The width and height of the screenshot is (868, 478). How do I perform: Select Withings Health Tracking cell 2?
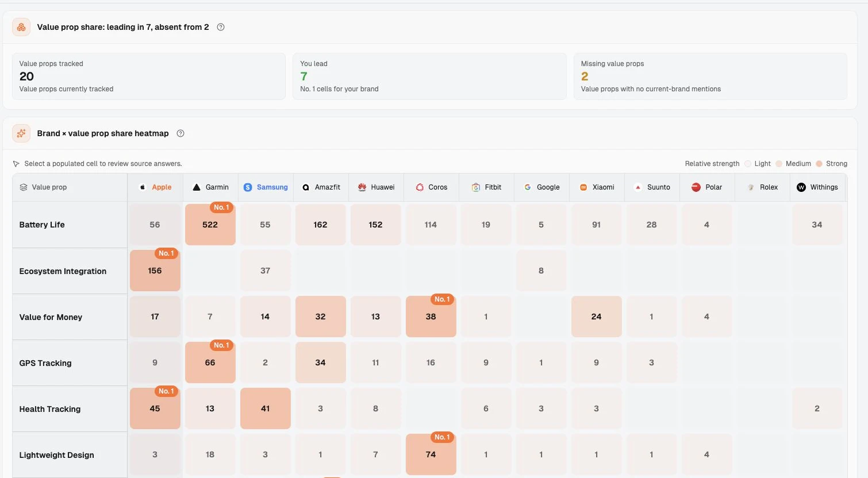[x=817, y=408]
